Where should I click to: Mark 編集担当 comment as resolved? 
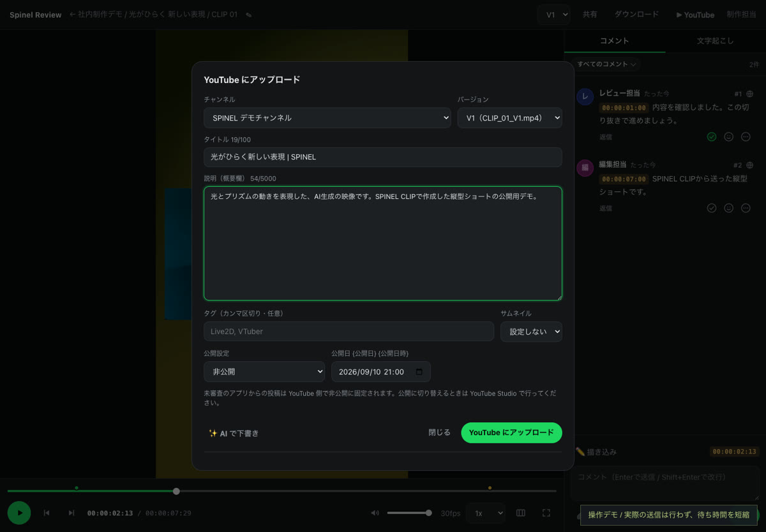[x=712, y=209]
